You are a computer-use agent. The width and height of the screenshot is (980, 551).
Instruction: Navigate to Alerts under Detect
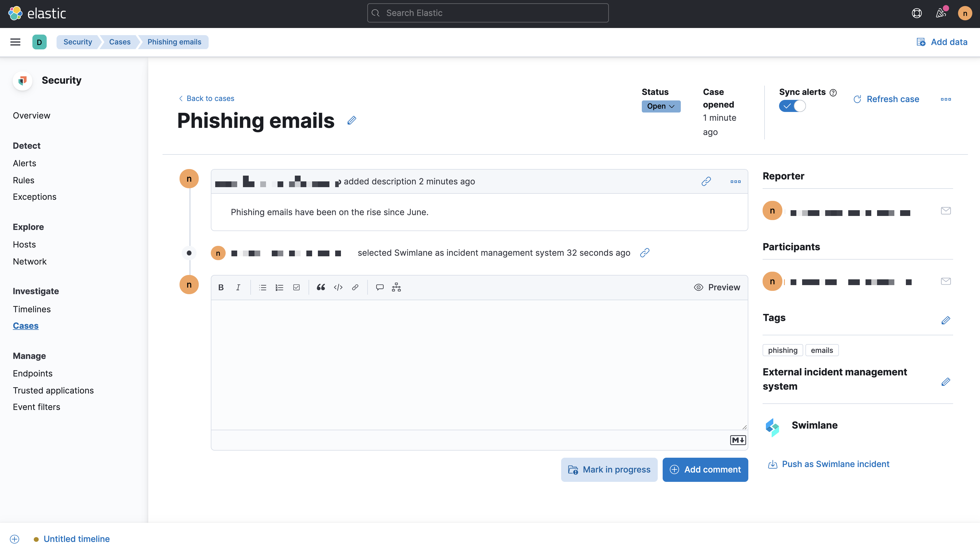[24, 163]
